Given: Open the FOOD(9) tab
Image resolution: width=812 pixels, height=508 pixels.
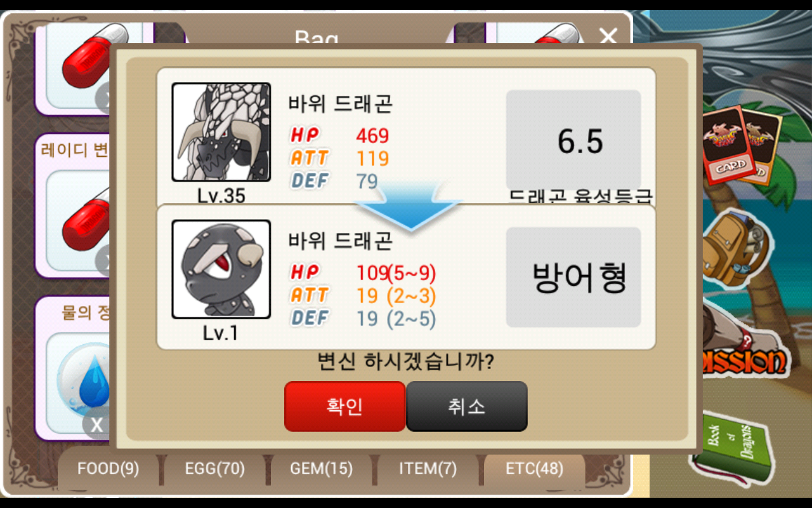Looking at the screenshot, I should [x=108, y=469].
